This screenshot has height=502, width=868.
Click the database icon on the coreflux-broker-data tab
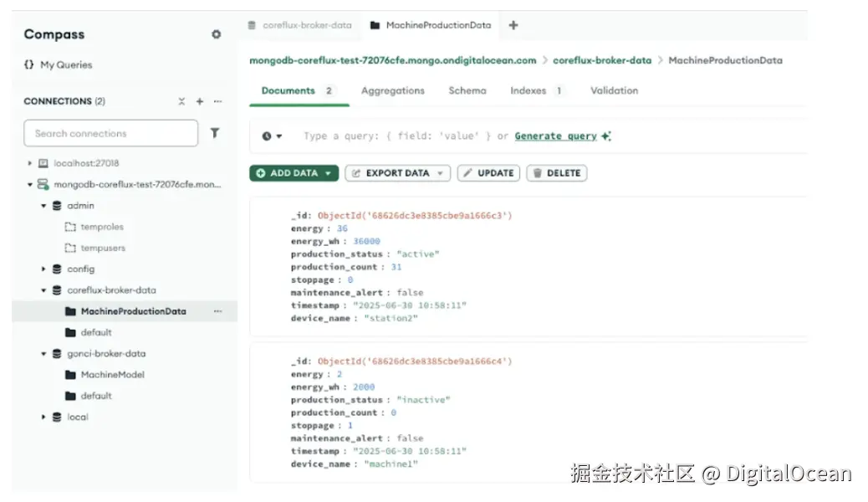[252, 25]
